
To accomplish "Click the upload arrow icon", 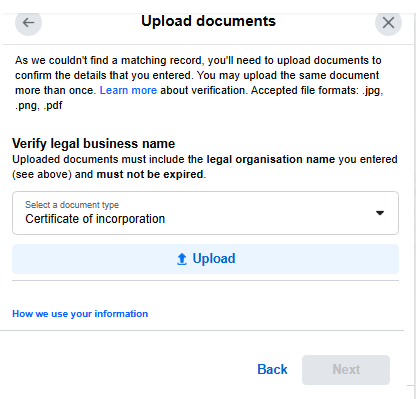I will (182, 259).
